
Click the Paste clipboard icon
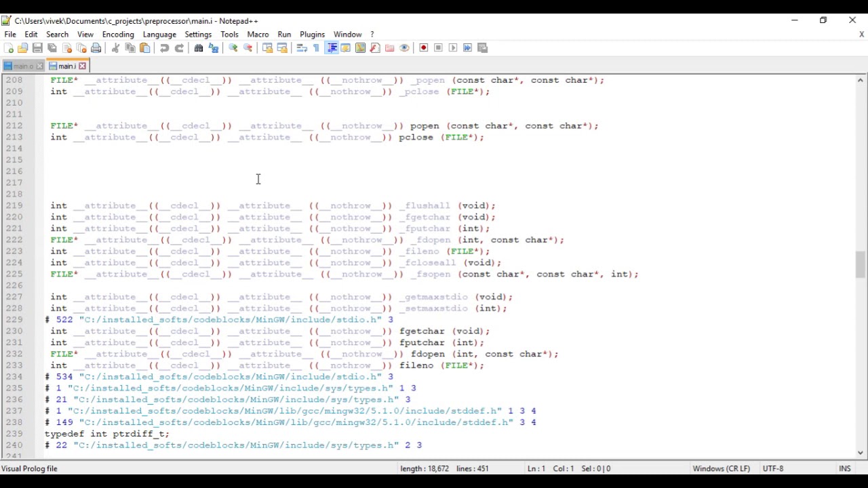[x=144, y=48]
